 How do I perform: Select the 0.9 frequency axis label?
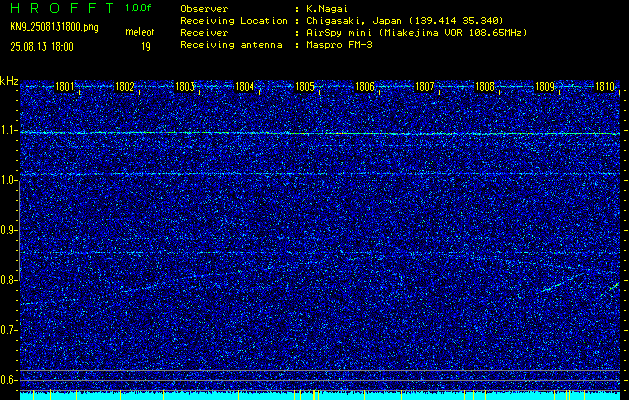[x=8, y=230]
